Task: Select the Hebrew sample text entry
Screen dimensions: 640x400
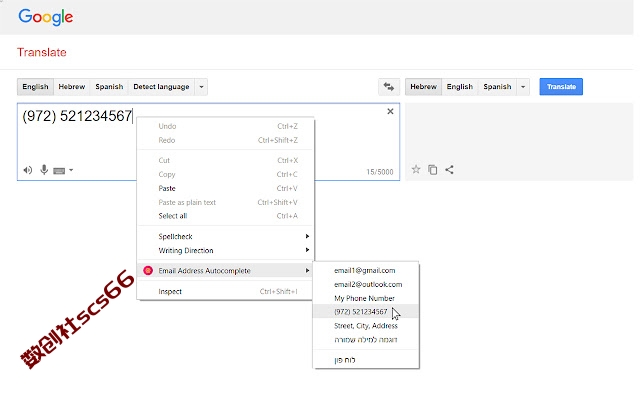Action: point(366,340)
